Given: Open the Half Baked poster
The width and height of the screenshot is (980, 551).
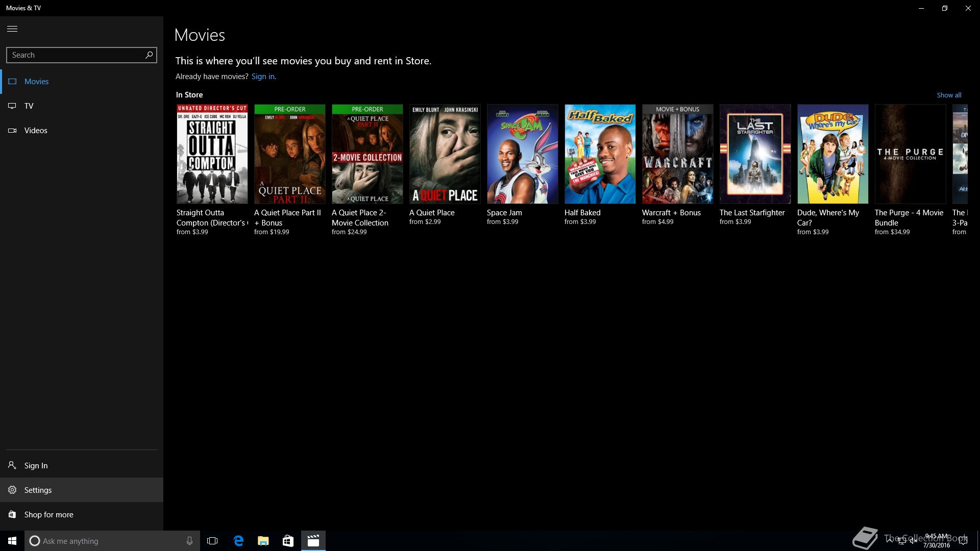Looking at the screenshot, I should (x=600, y=154).
